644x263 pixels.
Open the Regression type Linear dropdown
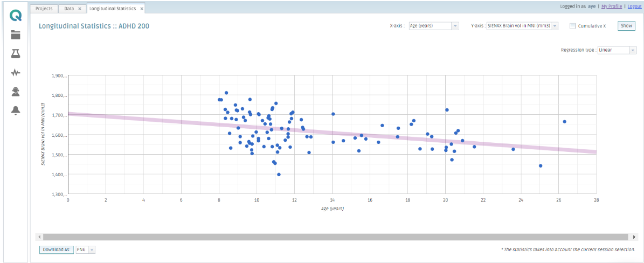633,50
